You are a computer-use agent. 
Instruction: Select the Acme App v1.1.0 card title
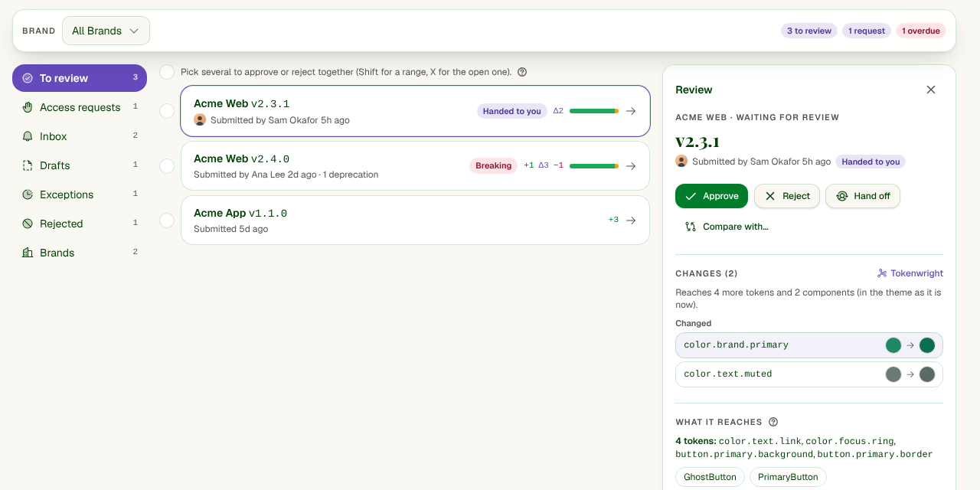click(240, 214)
